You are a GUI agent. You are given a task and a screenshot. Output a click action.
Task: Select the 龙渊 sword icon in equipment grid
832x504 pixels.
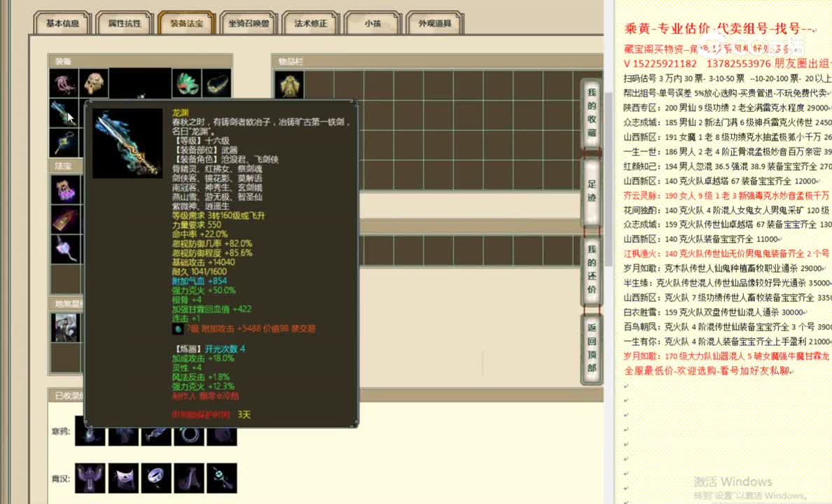pos(64,113)
